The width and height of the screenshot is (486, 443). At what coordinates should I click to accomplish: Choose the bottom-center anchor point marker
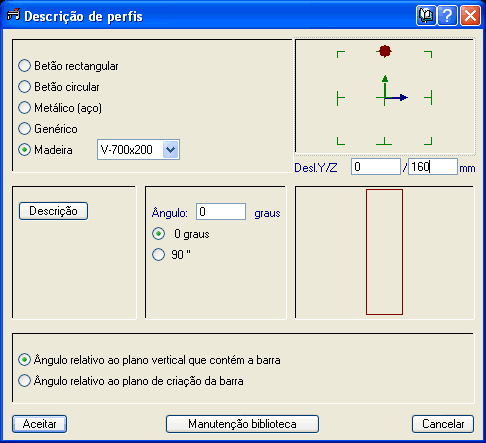tap(384, 141)
